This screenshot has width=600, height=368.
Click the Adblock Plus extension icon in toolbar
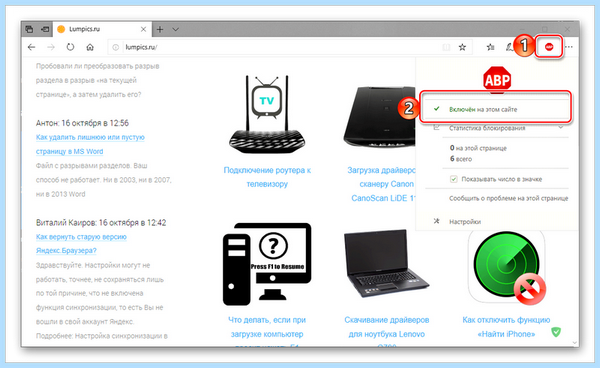click(549, 47)
